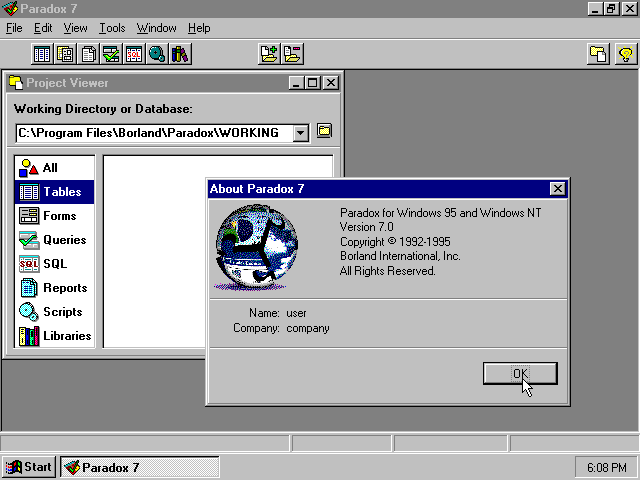Select Tables category in Project Viewer
640x480 pixels.
click(54, 192)
